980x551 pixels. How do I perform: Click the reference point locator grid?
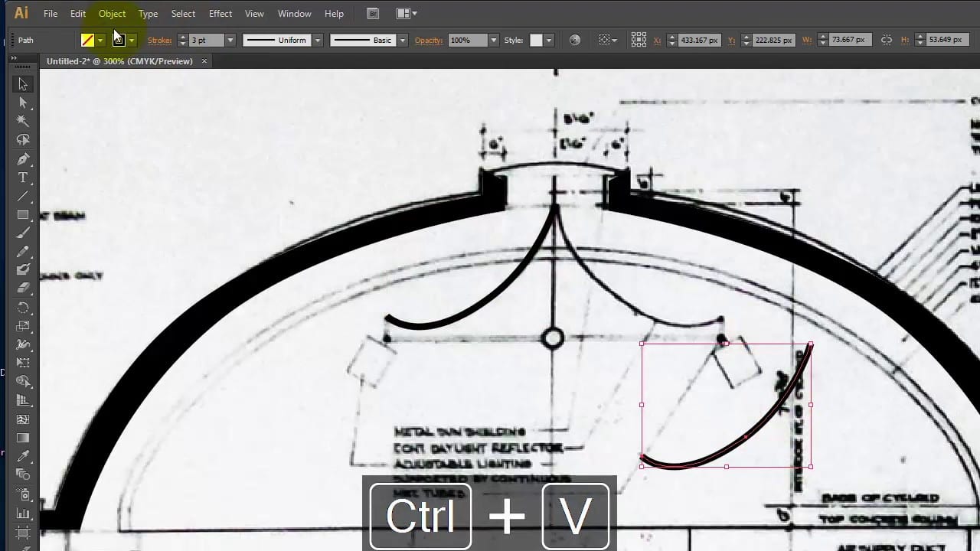[639, 40]
